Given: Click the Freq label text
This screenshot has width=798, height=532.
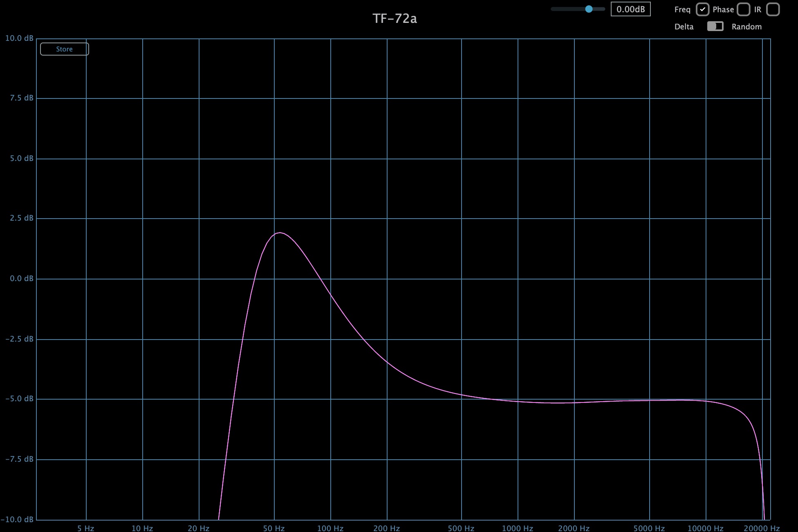Looking at the screenshot, I should point(682,9).
